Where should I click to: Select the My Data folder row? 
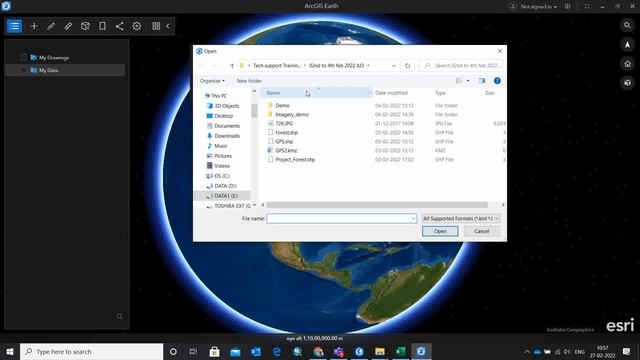point(65,70)
